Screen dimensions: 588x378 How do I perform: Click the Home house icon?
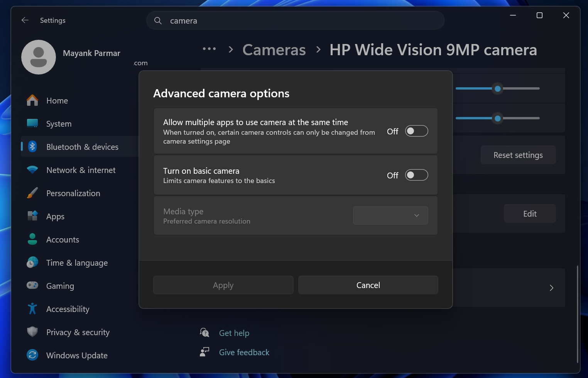32,100
